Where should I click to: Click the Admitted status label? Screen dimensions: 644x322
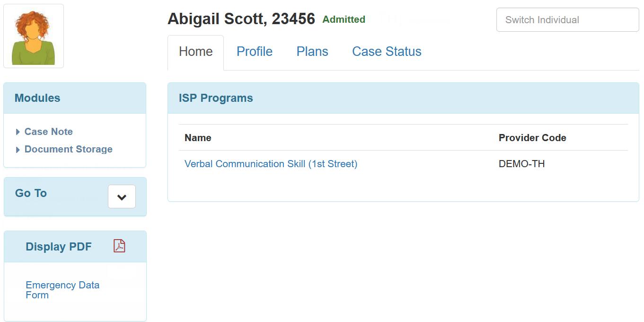tap(344, 19)
